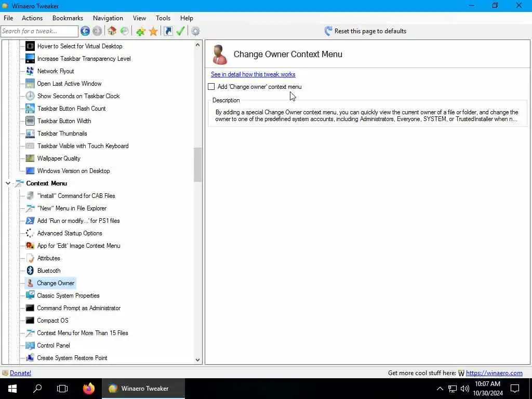Open Windows Search on the taskbar
This screenshot has height=399, width=532.
[37, 389]
